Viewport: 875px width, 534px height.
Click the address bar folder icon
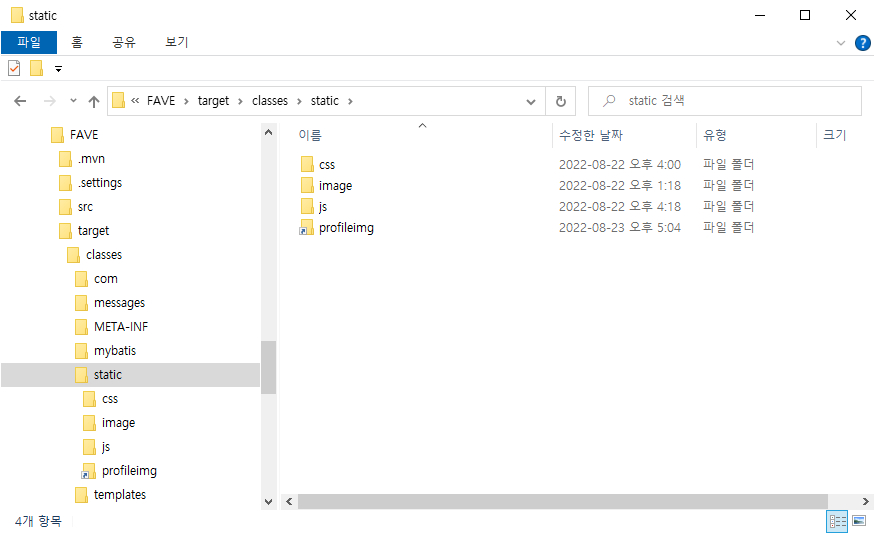coord(118,100)
